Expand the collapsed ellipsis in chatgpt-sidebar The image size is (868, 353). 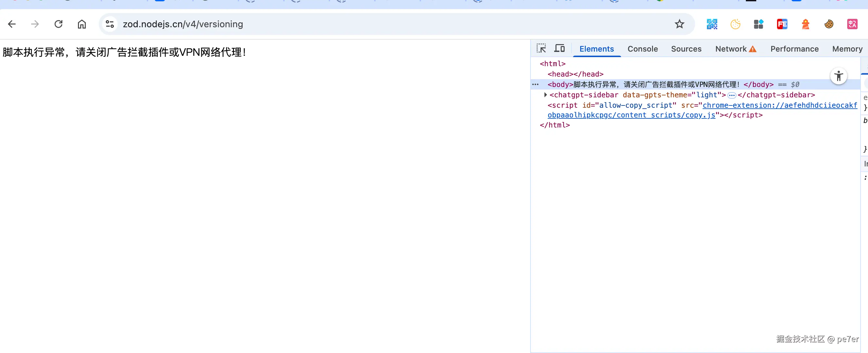(732, 95)
